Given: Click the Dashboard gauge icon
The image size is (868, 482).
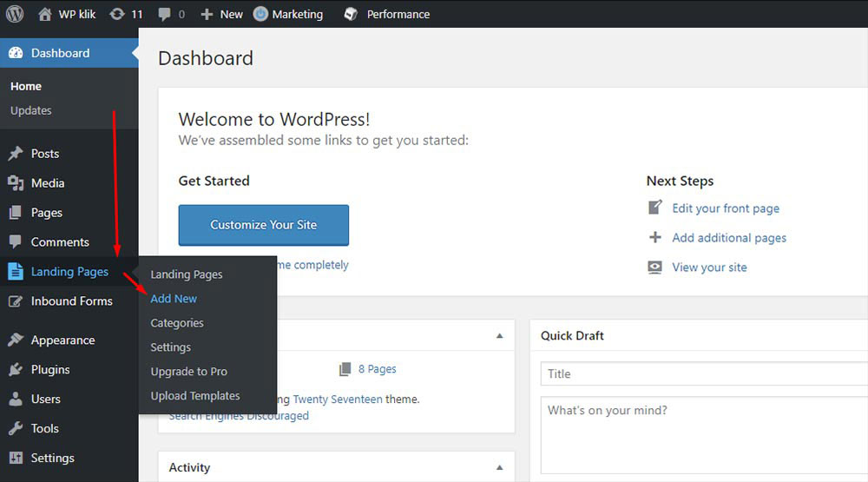Looking at the screenshot, I should (x=16, y=53).
